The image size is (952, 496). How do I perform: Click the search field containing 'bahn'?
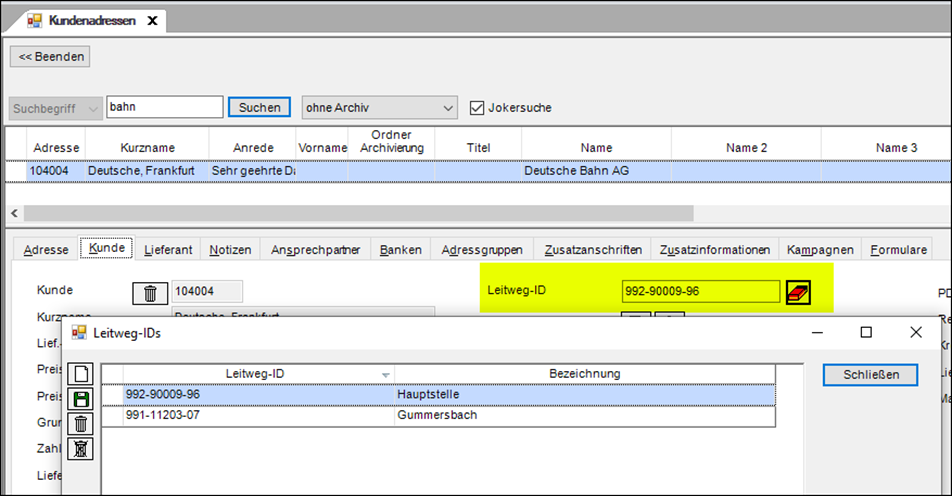tap(164, 107)
